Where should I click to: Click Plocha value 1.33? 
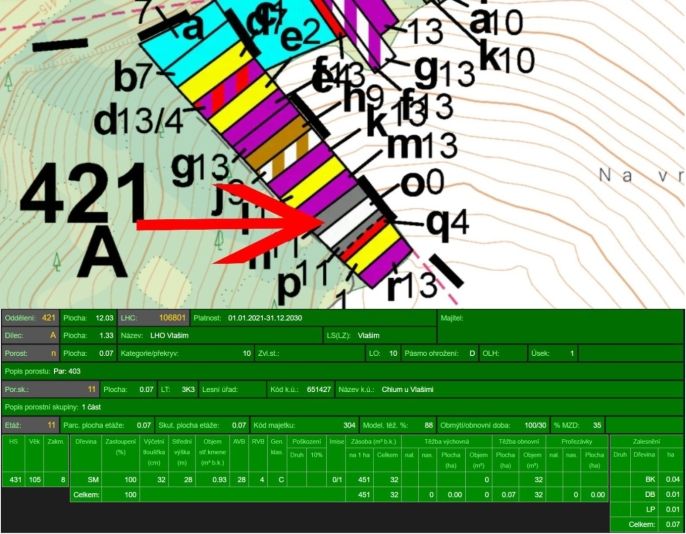(105, 335)
